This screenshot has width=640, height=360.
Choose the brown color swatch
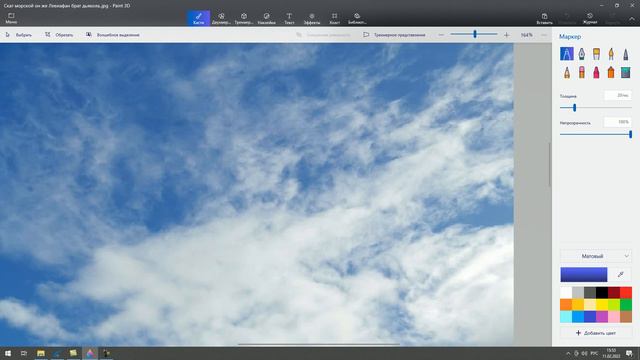point(626,316)
